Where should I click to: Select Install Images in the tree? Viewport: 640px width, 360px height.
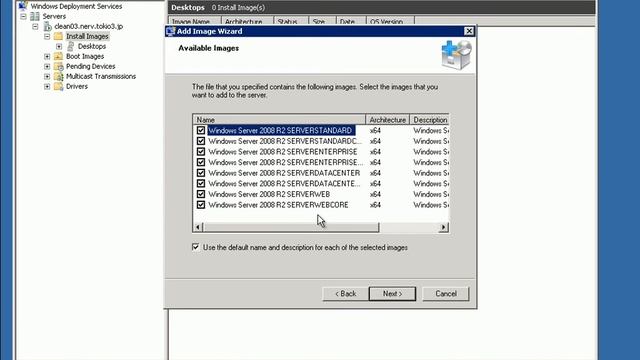(87, 36)
